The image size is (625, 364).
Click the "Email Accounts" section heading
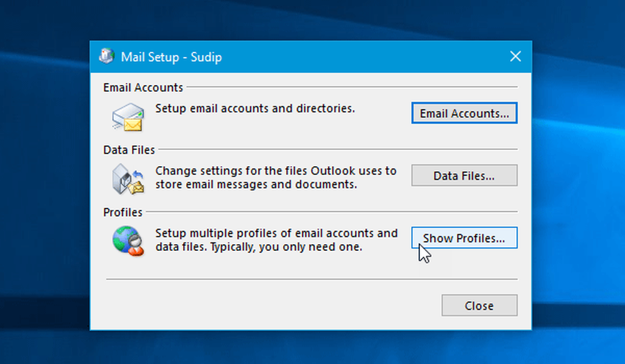143,88
